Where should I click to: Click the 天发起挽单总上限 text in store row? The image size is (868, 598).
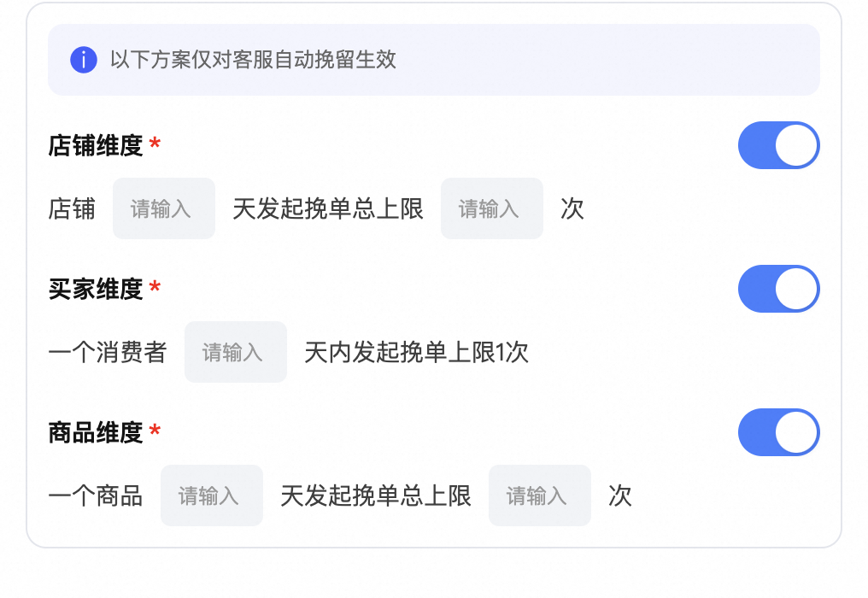coord(327,208)
